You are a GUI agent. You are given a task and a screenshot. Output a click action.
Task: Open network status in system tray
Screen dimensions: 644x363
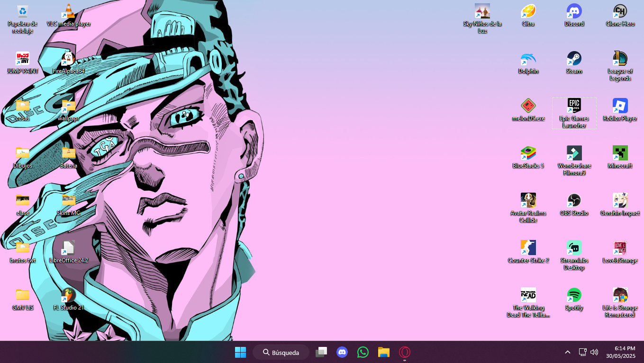[x=583, y=352]
